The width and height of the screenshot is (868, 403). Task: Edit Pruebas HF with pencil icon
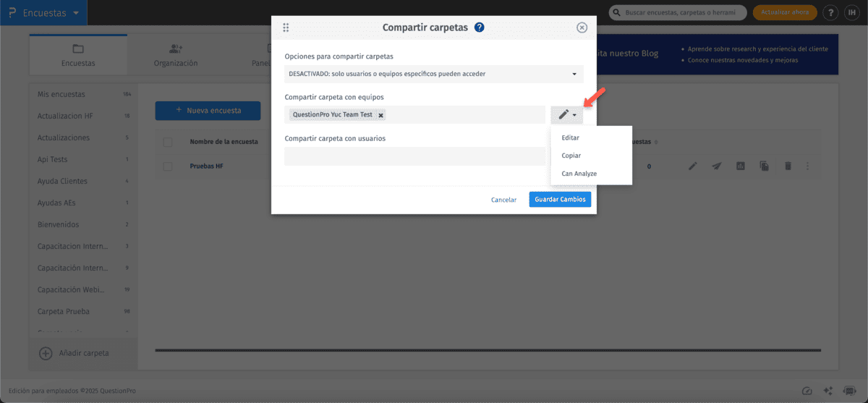point(692,166)
